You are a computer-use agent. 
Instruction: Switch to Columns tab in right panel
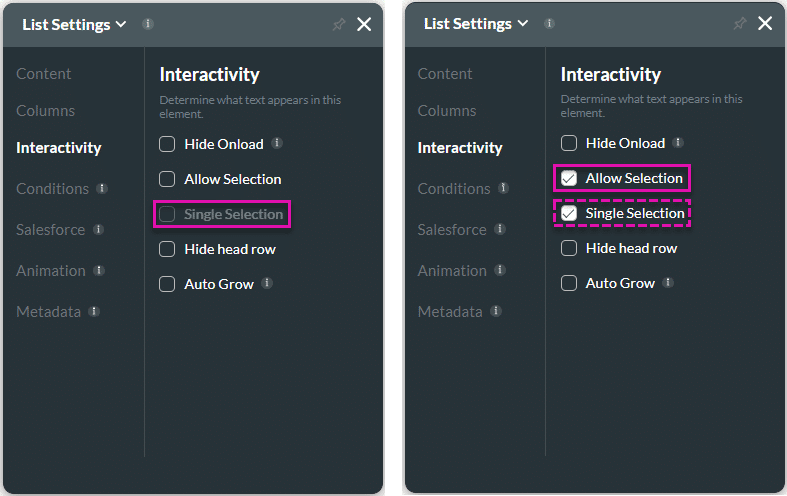pyautogui.click(x=446, y=110)
